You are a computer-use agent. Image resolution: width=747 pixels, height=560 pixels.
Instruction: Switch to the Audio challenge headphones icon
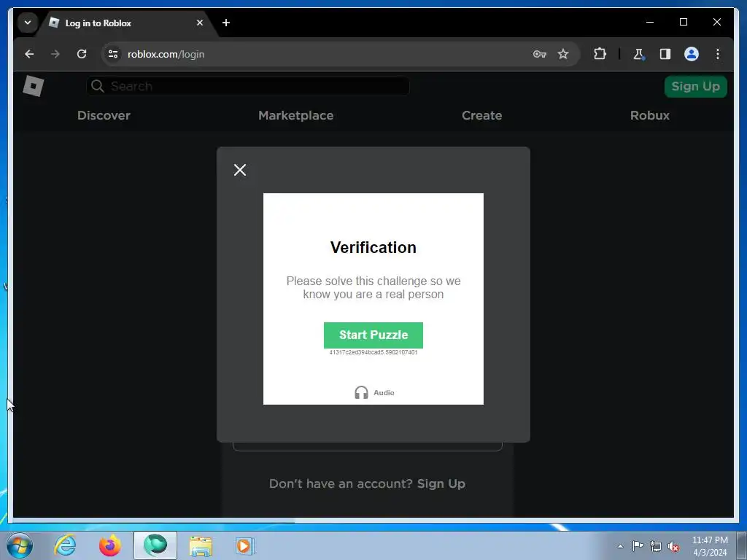point(361,392)
